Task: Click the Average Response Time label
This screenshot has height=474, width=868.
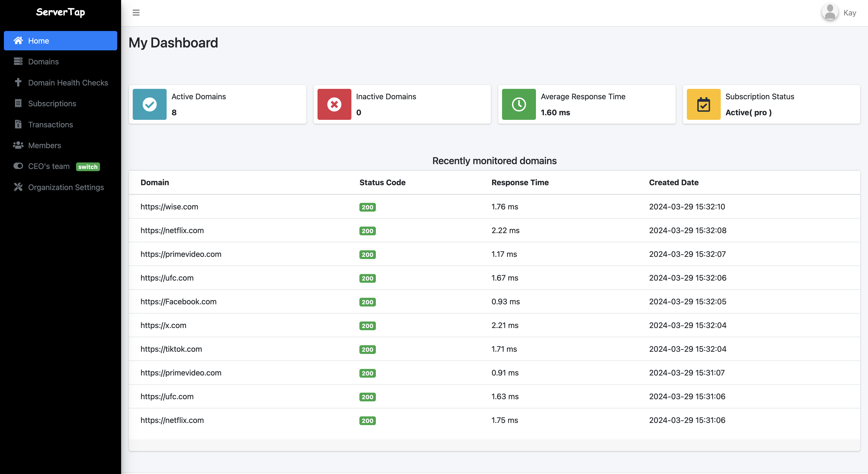Action: (x=583, y=96)
